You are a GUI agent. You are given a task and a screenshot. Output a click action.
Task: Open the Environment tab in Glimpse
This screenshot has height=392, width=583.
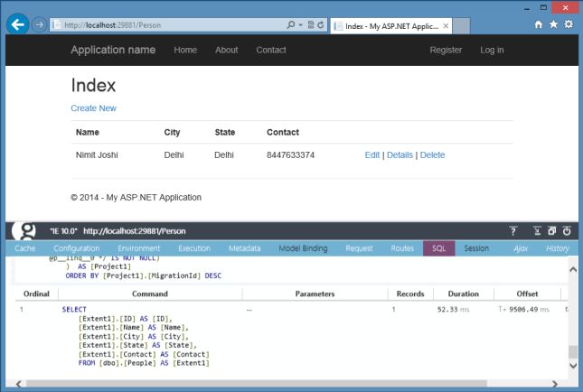pos(138,248)
